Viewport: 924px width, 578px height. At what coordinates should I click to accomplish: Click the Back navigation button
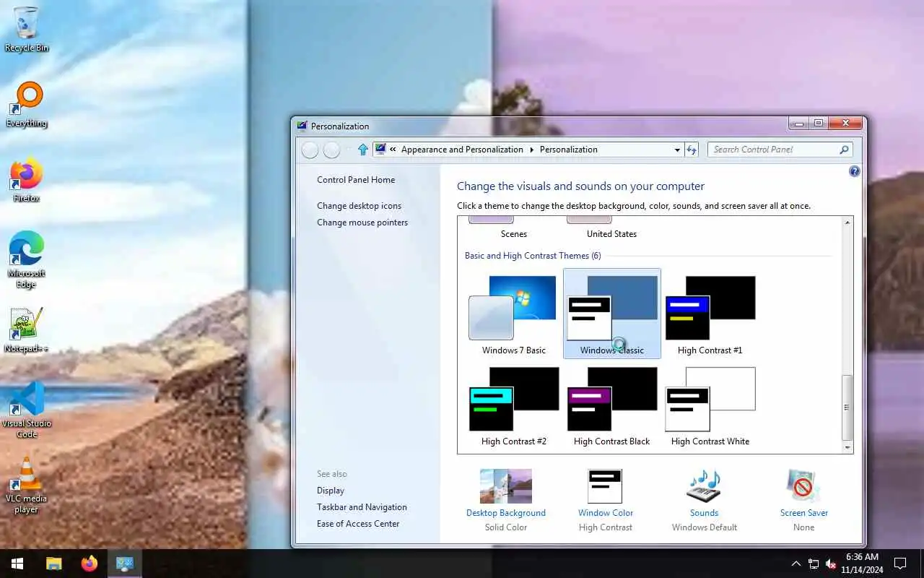[x=310, y=150]
